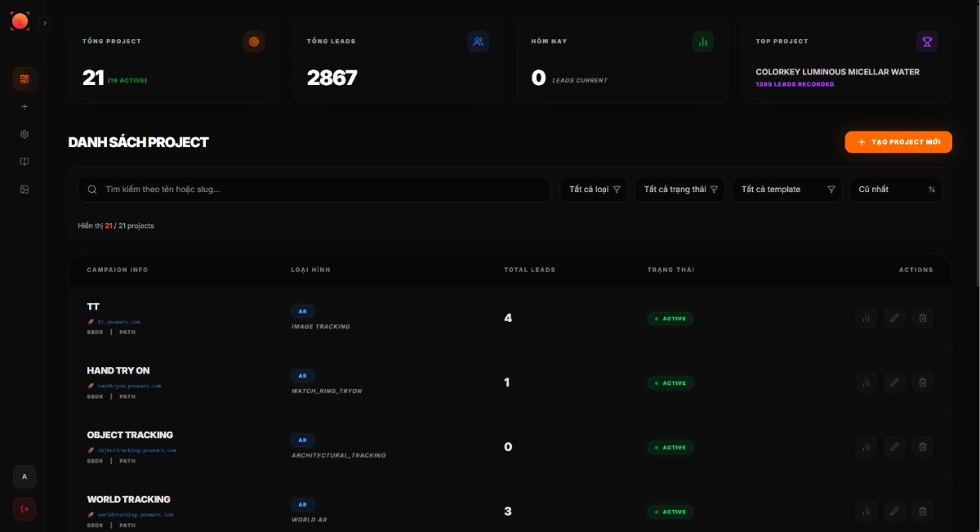Click the people icon on Tổng Leads card
The width and height of the screenshot is (980, 532).
(479, 42)
